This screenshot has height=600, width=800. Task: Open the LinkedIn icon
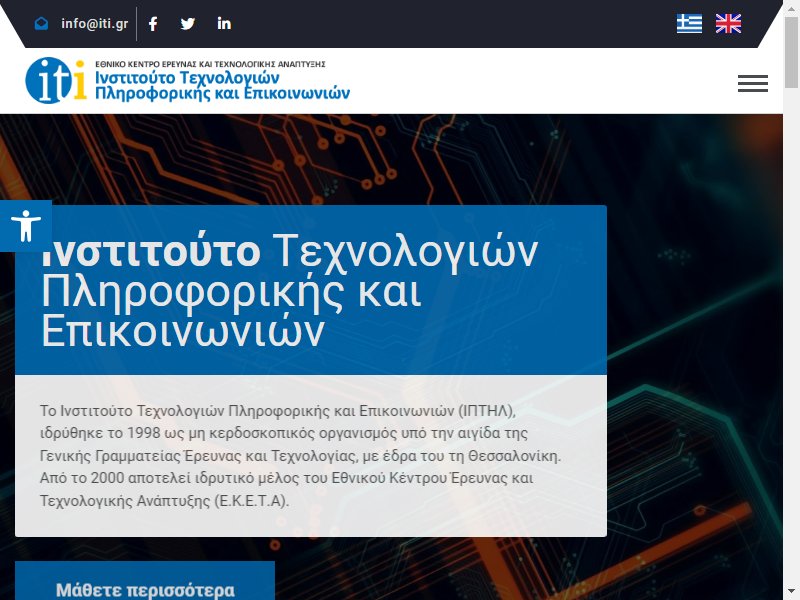(224, 23)
